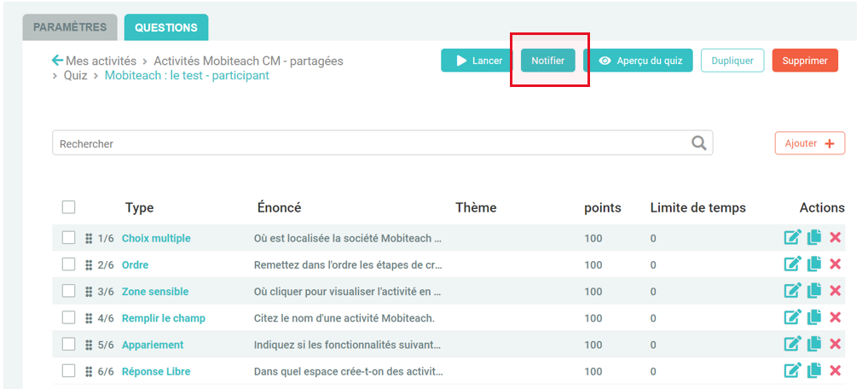
Task: Check the box for Ordre row
Action: pos(69,264)
